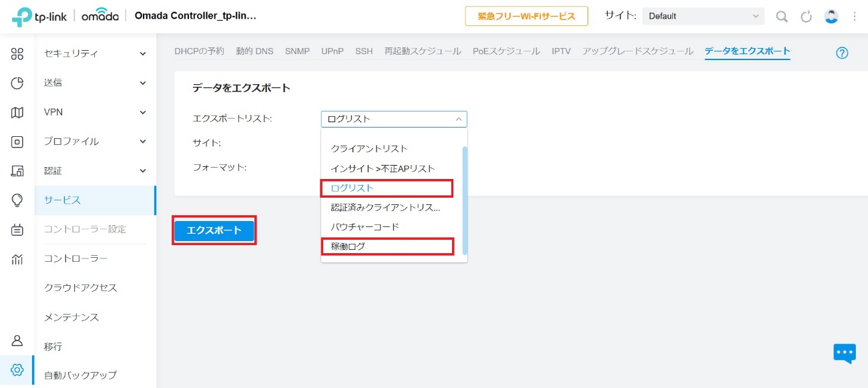
Task: Click the statistics pie chart icon
Action: point(17,83)
